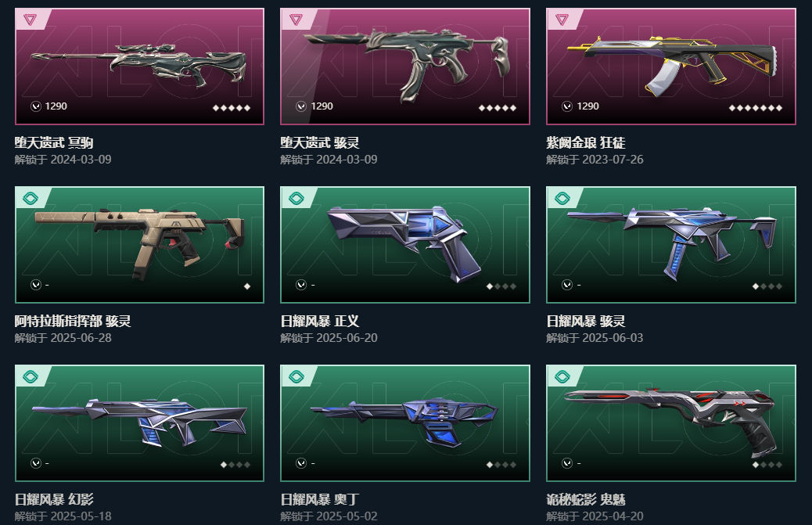812x525 pixels.
Task: Click the pink tier badge on 紫阙金琅 狂徒 card
Action: coord(562,20)
